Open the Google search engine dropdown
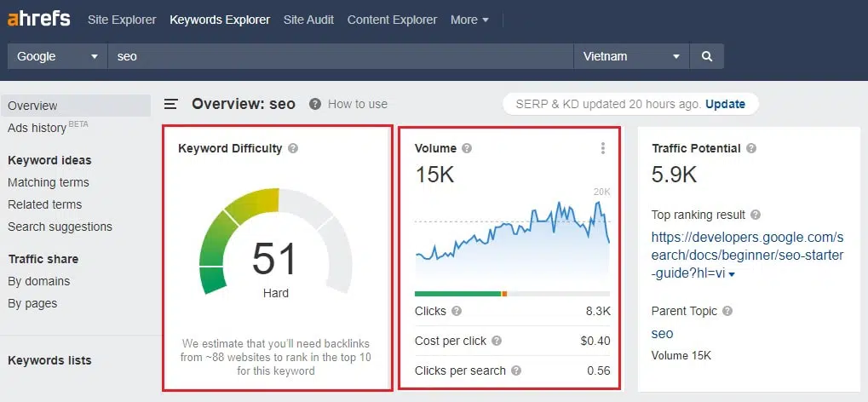Image resolution: width=868 pixels, height=402 pixels. (x=57, y=56)
